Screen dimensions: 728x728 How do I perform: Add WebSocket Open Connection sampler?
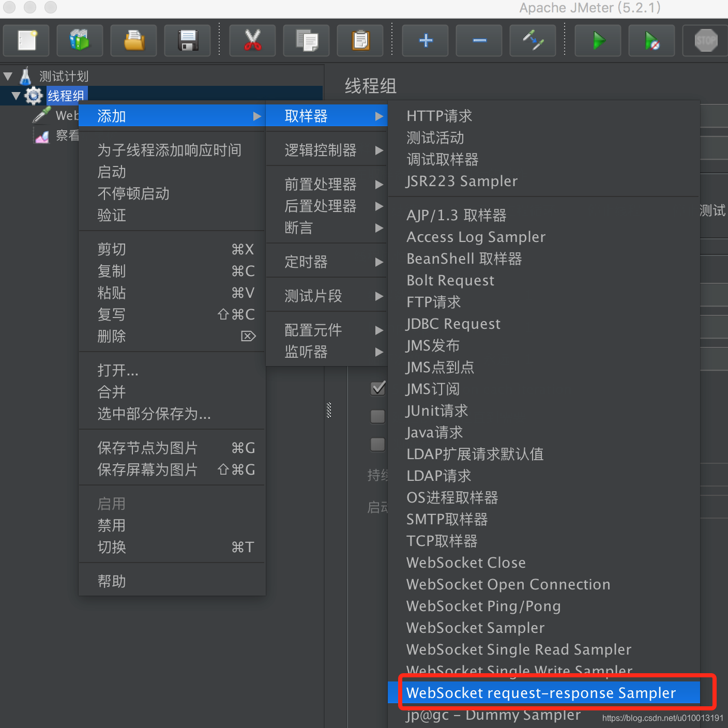pos(544,585)
